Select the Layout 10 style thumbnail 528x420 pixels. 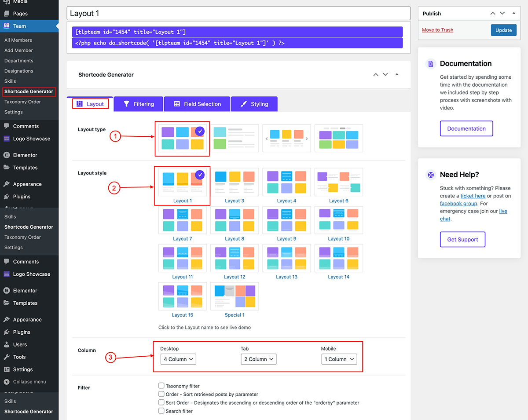(x=339, y=220)
